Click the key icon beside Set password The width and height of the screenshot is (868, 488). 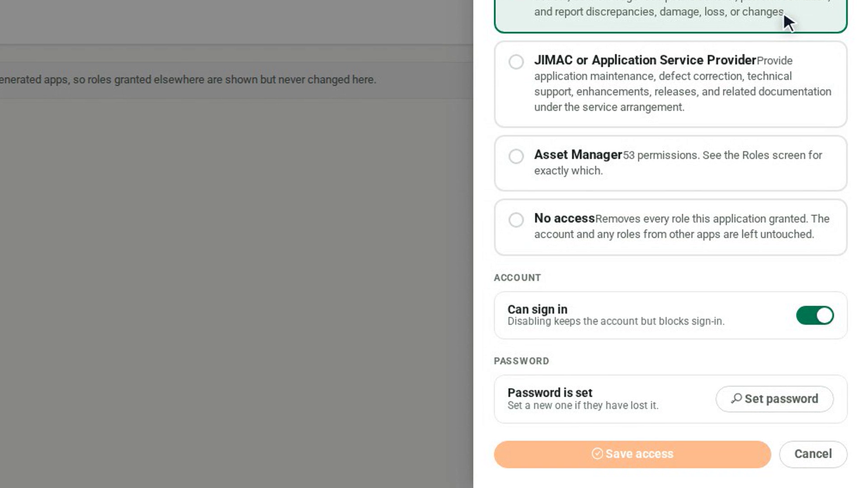pos(736,399)
